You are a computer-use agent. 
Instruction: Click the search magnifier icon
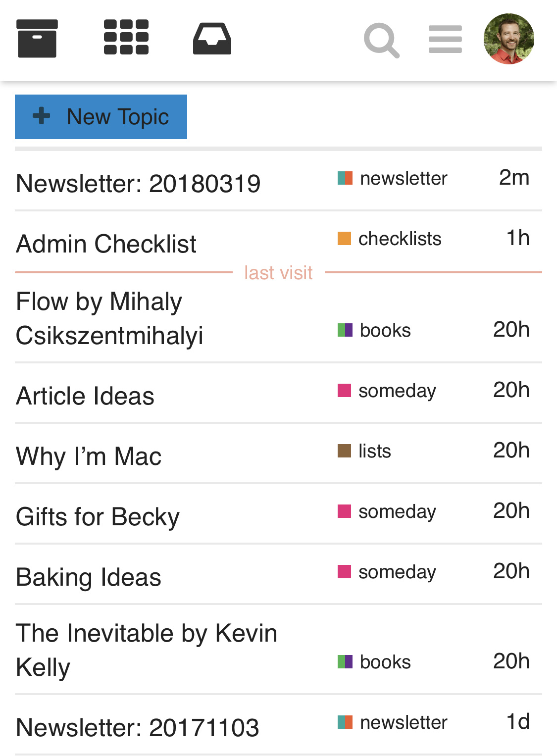381,40
